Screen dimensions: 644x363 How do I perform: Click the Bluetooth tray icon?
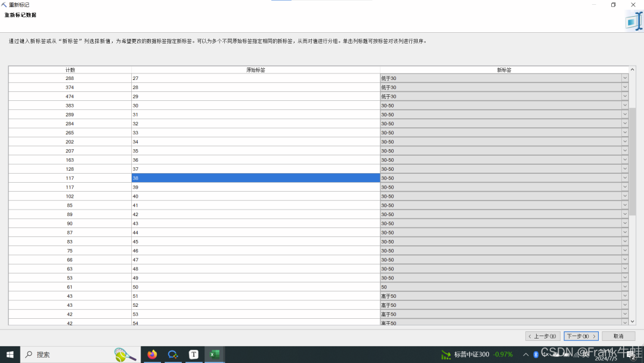point(535,355)
